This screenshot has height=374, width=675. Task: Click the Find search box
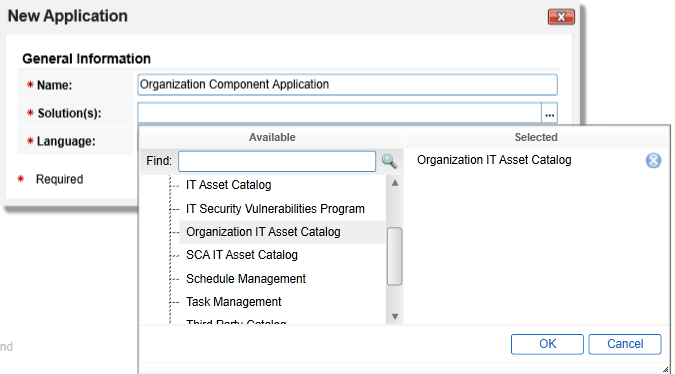tap(277, 161)
